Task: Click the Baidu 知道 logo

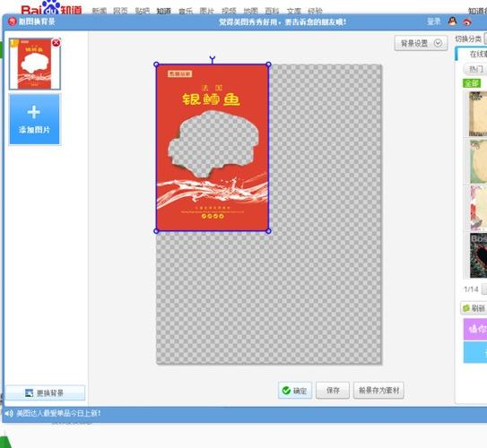Action: click(51, 8)
